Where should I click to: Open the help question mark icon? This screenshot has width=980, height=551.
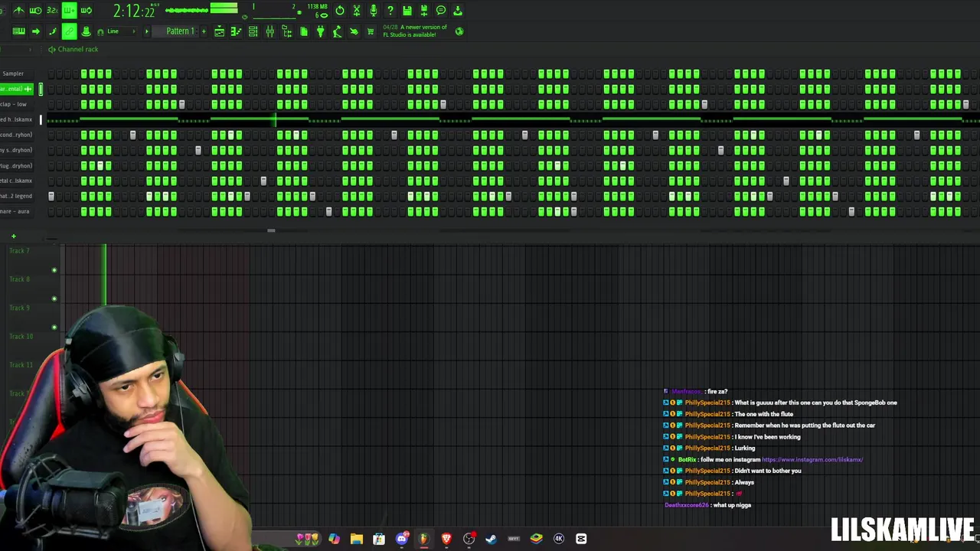click(x=390, y=11)
